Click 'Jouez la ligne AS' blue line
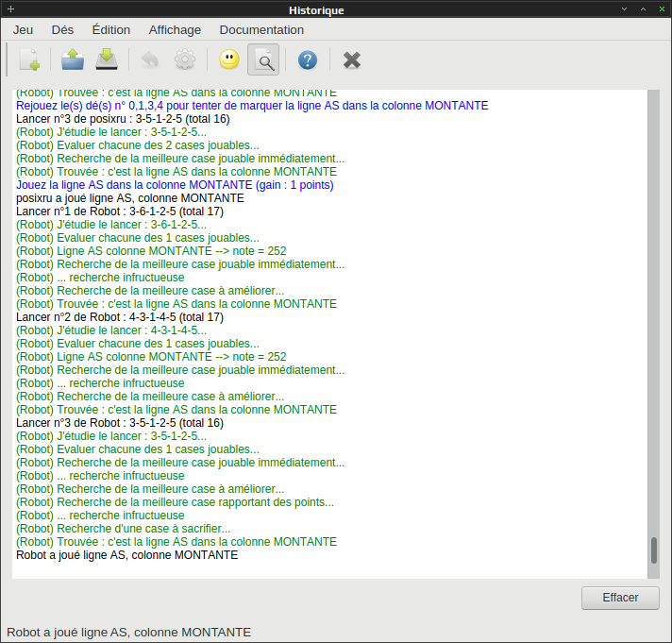 tap(175, 185)
